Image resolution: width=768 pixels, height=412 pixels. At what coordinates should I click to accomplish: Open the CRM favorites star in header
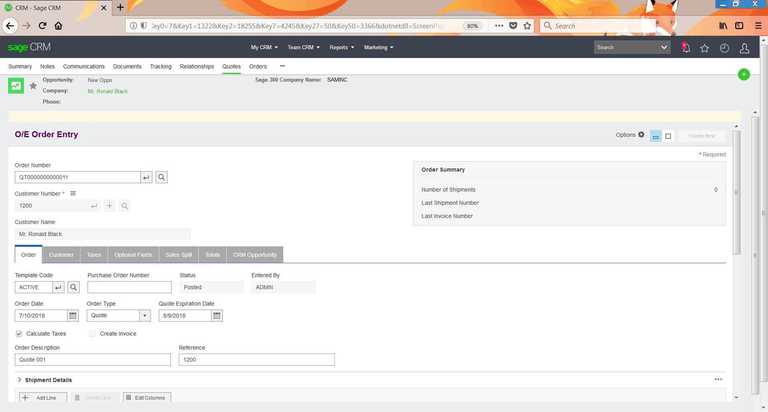click(704, 48)
